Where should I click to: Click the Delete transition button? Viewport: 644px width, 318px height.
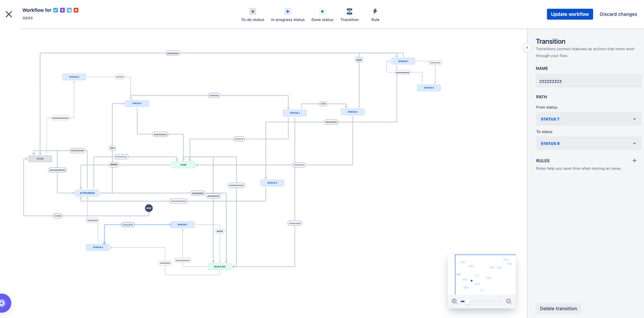pos(558,308)
